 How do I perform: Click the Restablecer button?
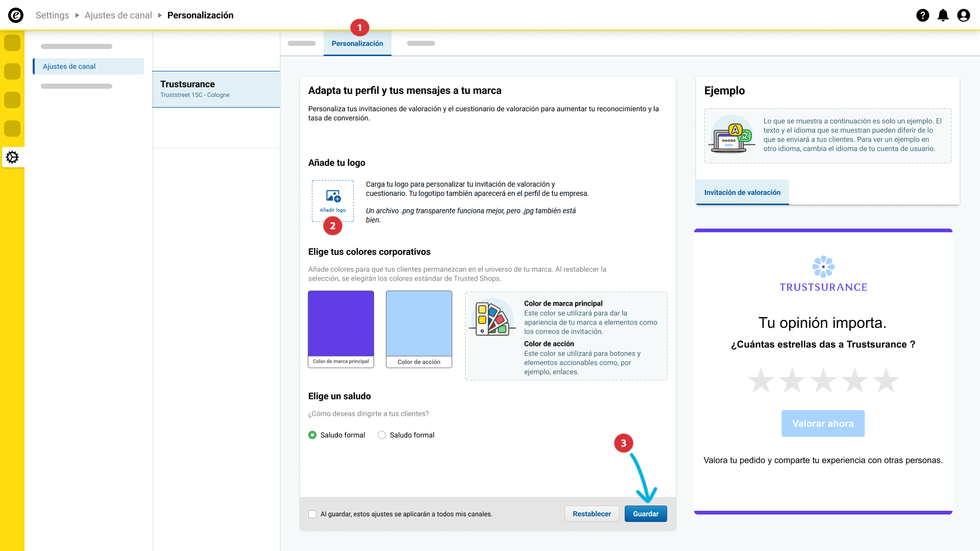click(x=592, y=514)
